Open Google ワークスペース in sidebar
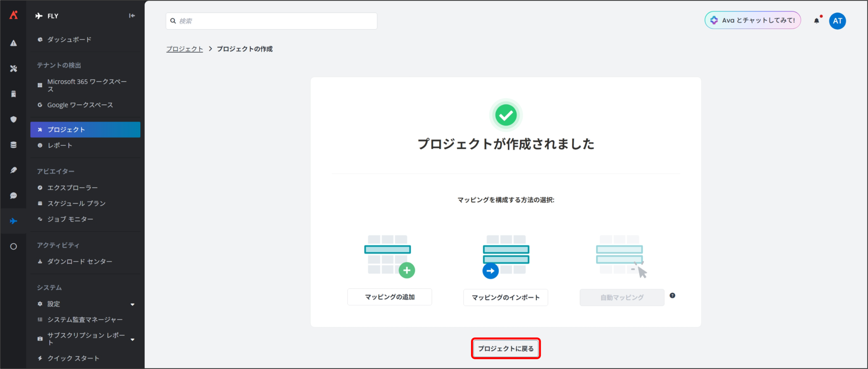868x369 pixels. click(80, 105)
